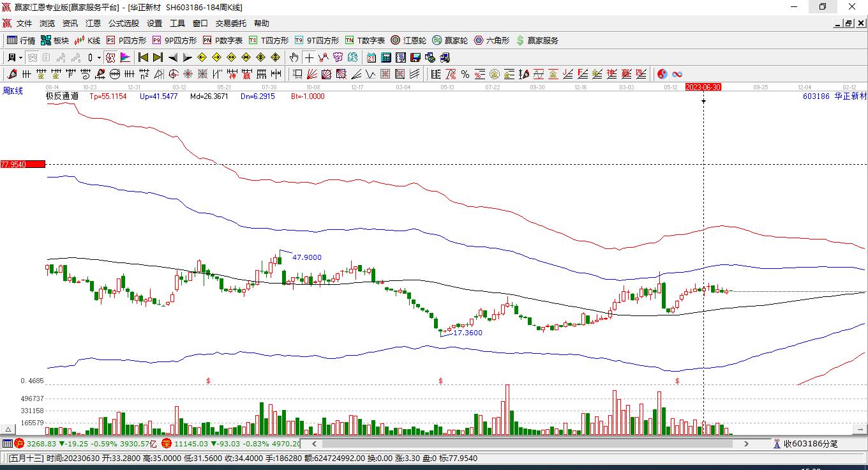Open the calculator icon
The image size is (868, 470).
point(385,57)
